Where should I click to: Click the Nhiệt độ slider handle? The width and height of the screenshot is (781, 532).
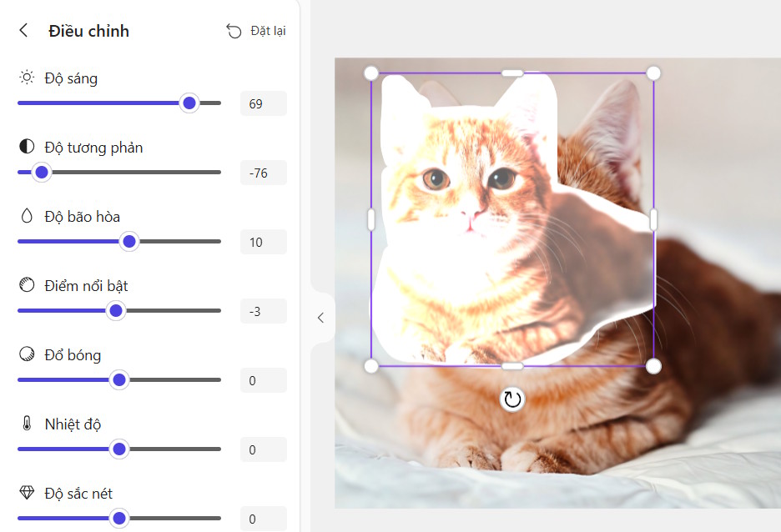[x=119, y=449]
